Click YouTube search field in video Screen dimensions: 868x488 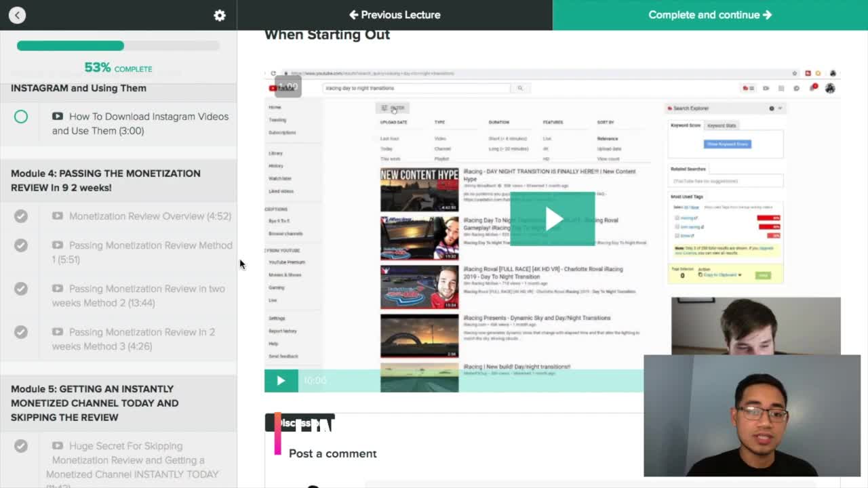point(417,88)
